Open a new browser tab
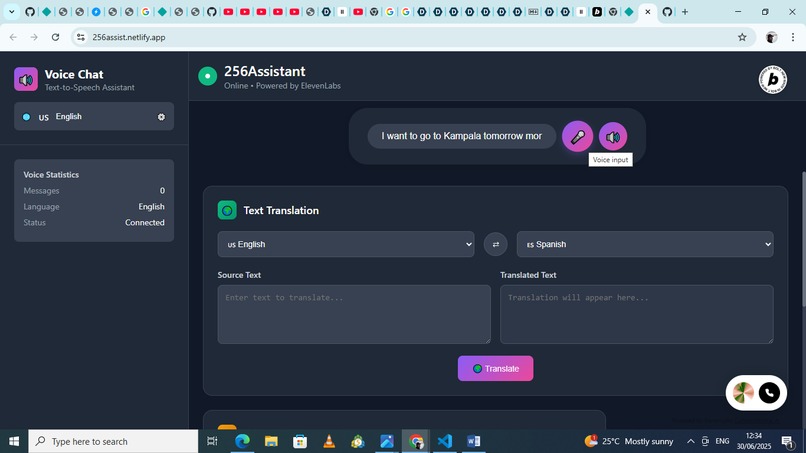Viewport: 806px width, 453px height. click(685, 11)
